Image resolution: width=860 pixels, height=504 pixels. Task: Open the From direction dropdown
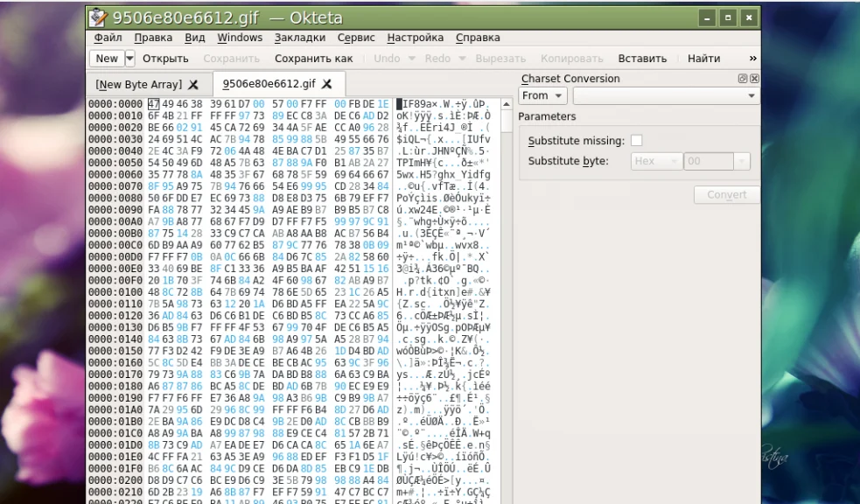coord(542,95)
